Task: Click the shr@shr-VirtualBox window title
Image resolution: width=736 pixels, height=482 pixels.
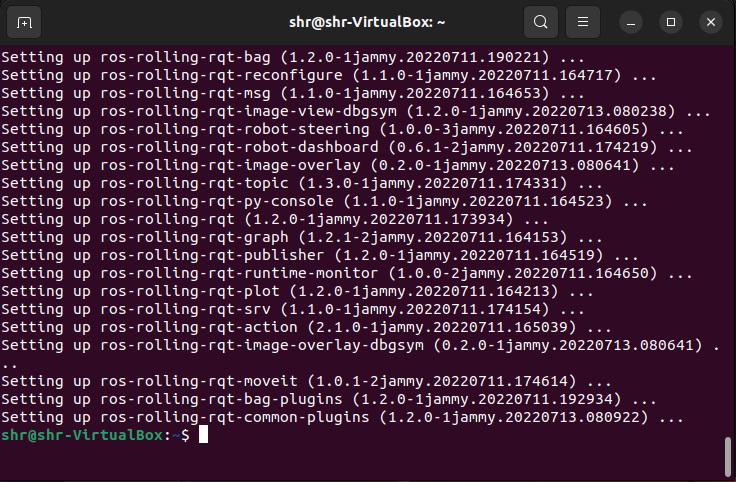Action: (367, 22)
